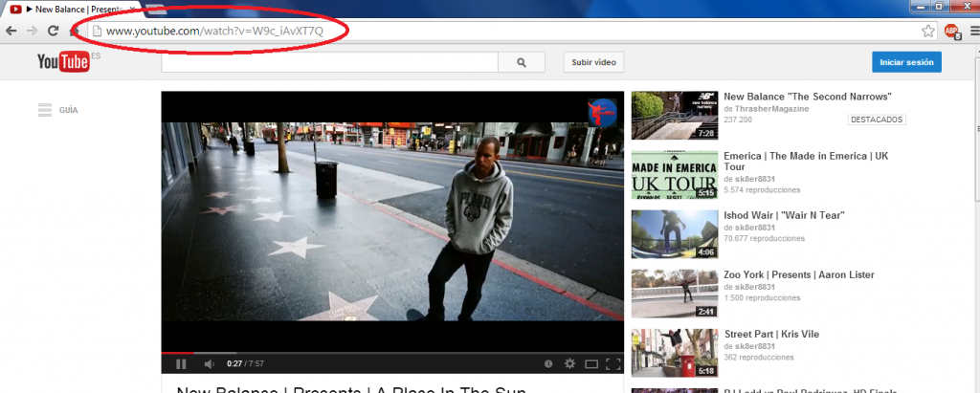Open the ThrasherMagazine channel link
Image resolution: width=980 pixels, height=393 pixels.
point(770,109)
